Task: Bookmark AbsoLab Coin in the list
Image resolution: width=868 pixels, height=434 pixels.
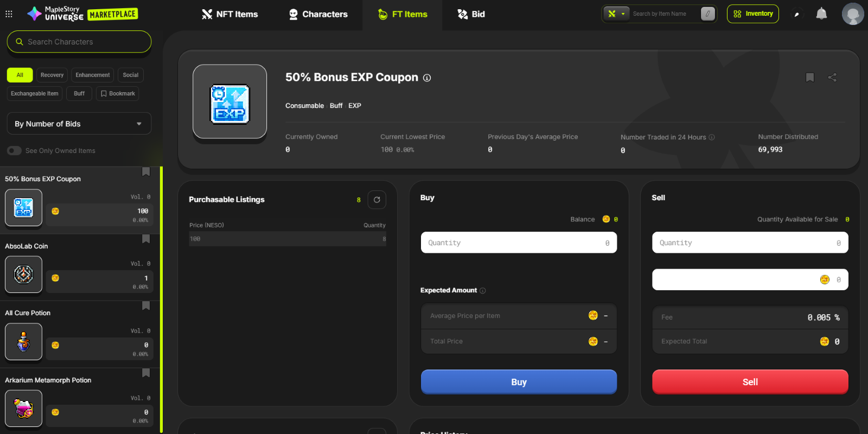Action: 145,239
